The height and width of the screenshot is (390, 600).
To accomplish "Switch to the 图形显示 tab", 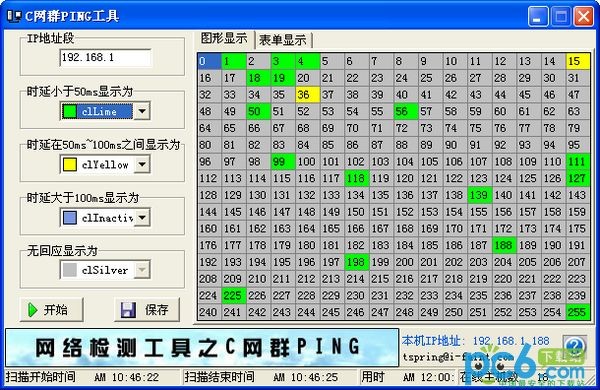I will point(224,39).
